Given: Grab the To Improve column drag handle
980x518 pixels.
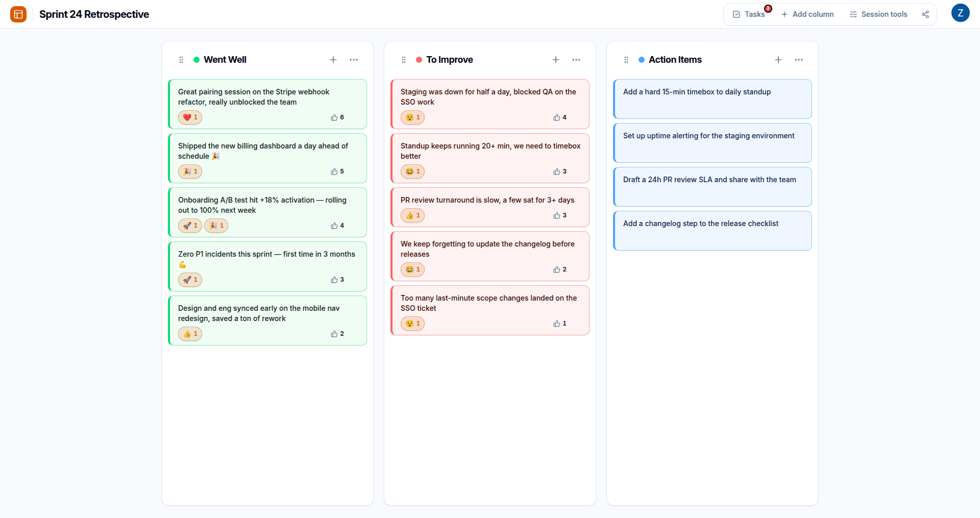Looking at the screenshot, I should click(x=404, y=60).
